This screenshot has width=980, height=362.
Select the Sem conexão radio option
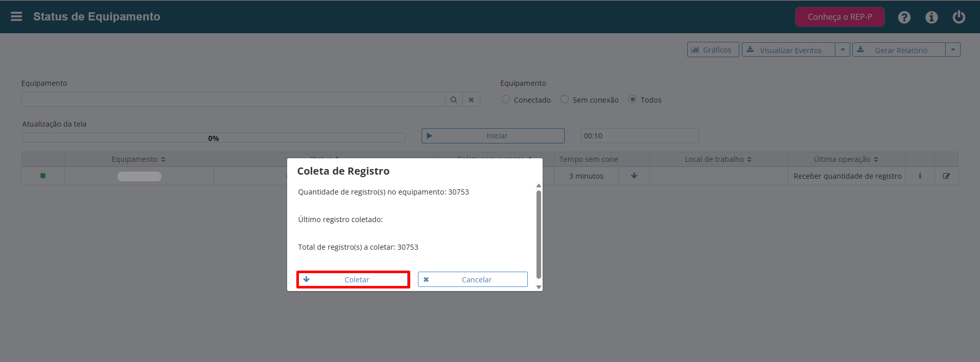point(565,99)
